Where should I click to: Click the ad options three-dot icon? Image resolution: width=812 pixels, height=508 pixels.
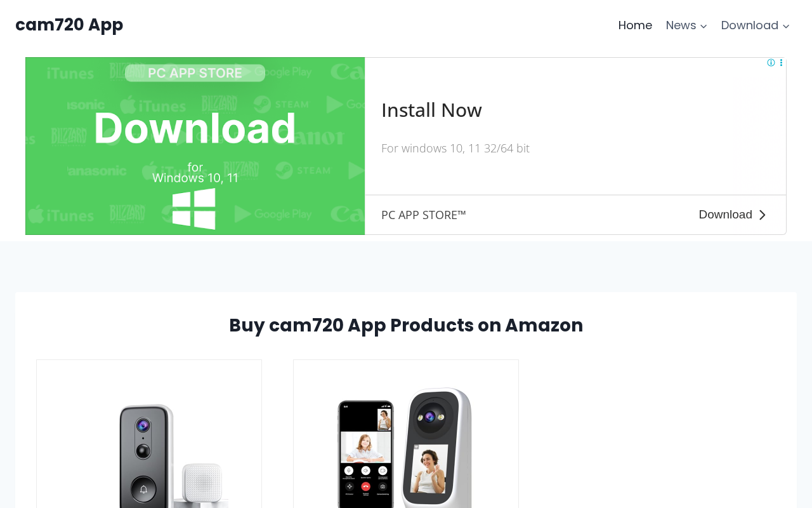click(x=781, y=63)
